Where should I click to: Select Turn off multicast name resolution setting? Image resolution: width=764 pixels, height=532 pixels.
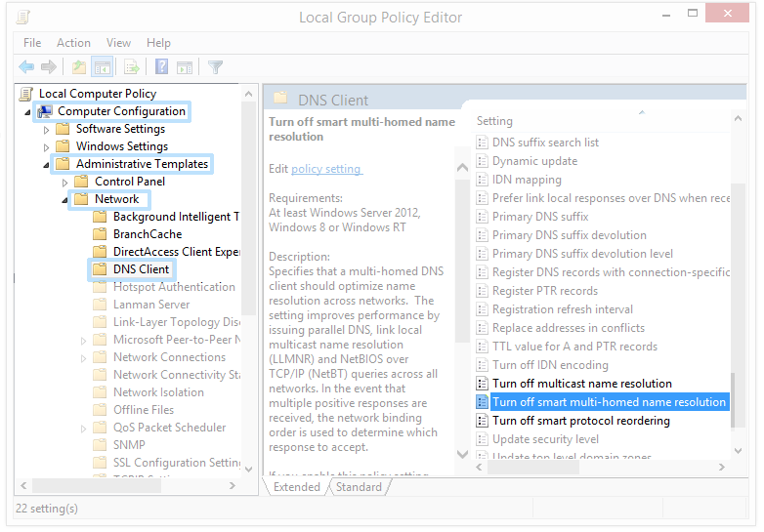coord(582,384)
